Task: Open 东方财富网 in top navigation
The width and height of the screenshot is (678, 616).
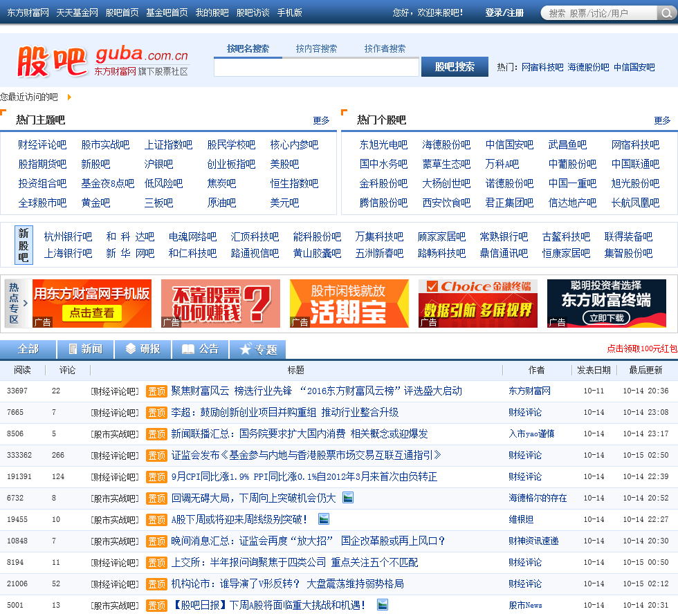Action: click(28, 12)
